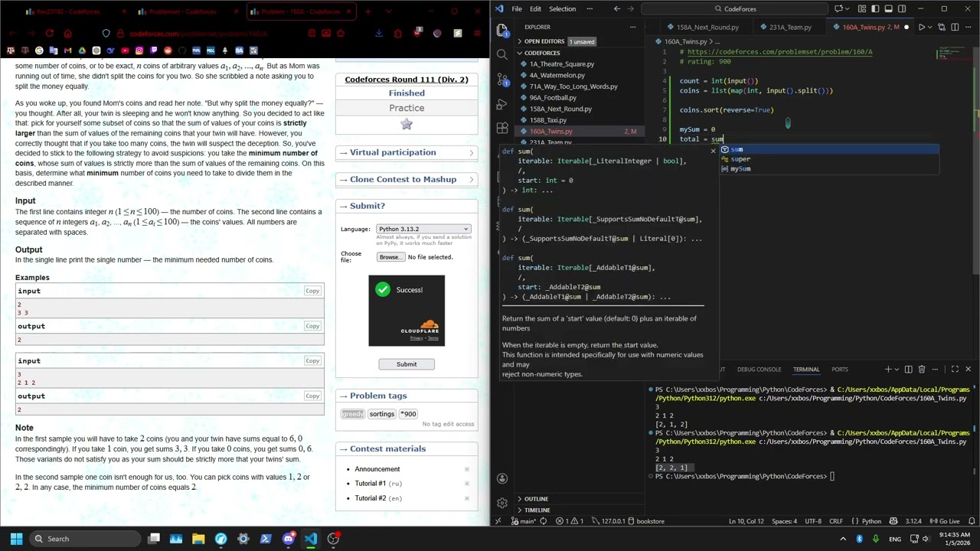Click Go Live in VS Code status bar
The image size is (980, 551).
(945, 521)
